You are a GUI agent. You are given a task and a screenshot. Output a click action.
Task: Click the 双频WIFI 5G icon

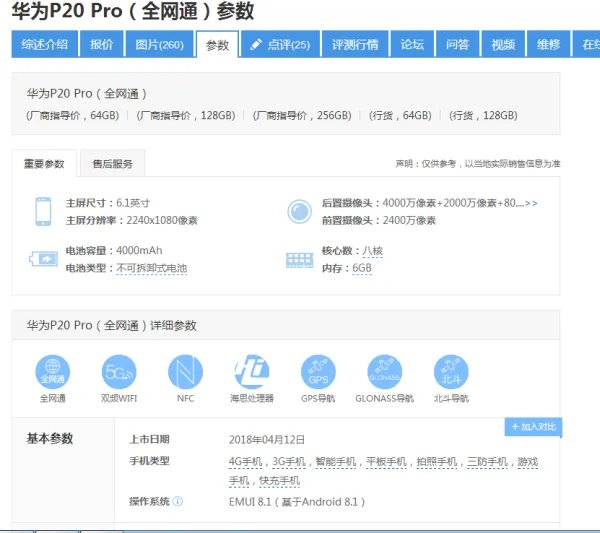[119, 372]
